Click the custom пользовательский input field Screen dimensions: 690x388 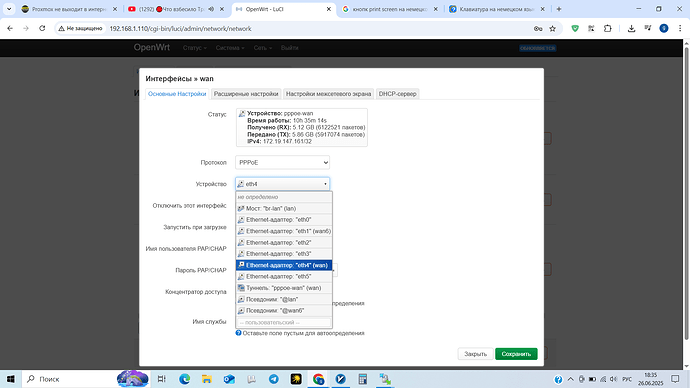284,322
